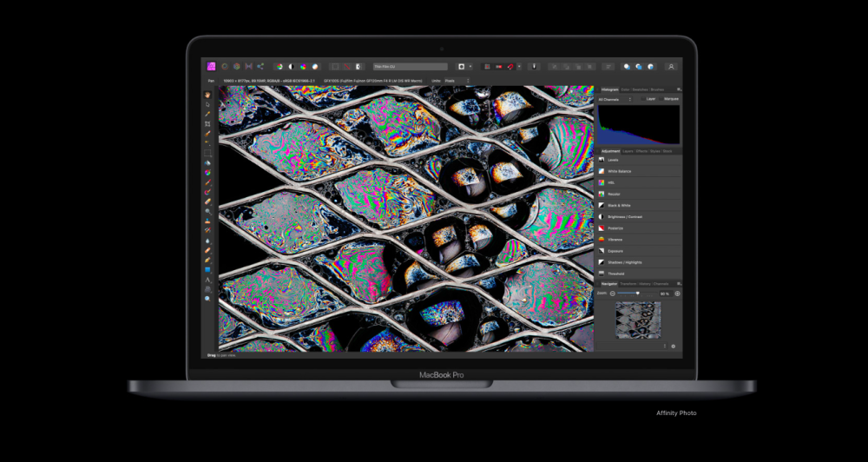This screenshot has height=462, width=868.
Task: Enable the Layer checkbox in Histogram
Action: click(642, 99)
